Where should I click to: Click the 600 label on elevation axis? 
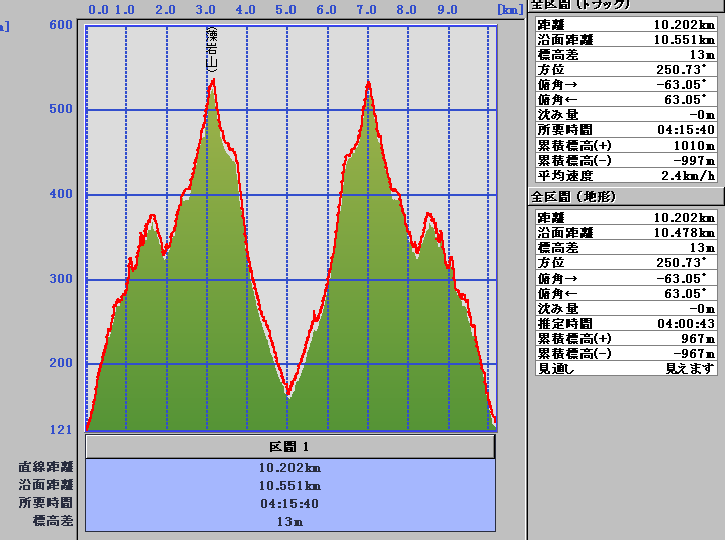click(60, 25)
